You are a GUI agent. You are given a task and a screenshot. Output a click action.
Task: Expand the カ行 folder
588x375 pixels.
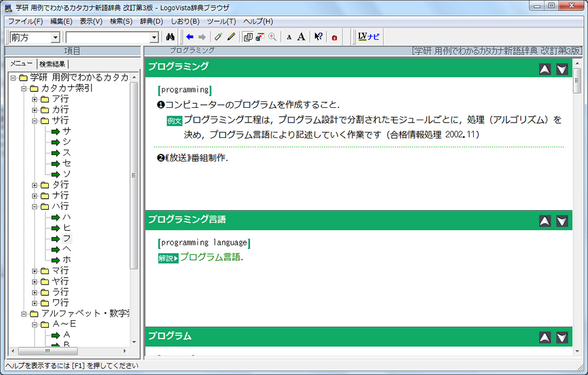coord(35,110)
